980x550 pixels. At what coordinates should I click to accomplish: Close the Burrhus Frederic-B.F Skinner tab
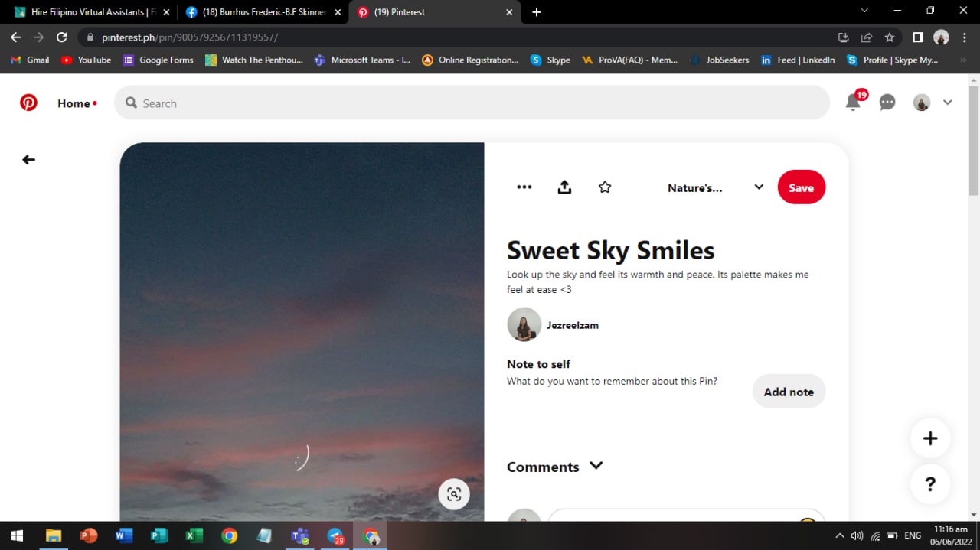click(x=338, y=12)
